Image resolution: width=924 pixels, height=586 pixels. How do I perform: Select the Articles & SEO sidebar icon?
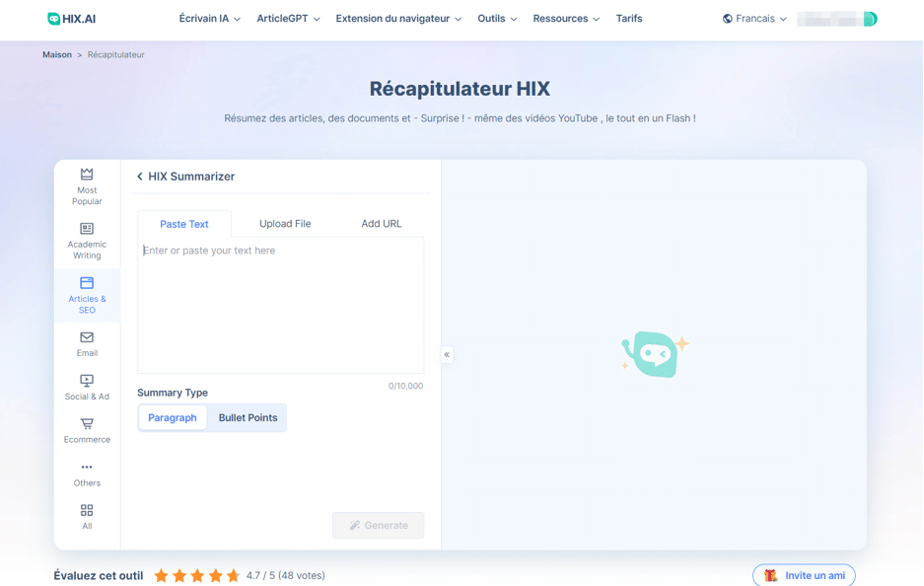pyautogui.click(x=87, y=283)
